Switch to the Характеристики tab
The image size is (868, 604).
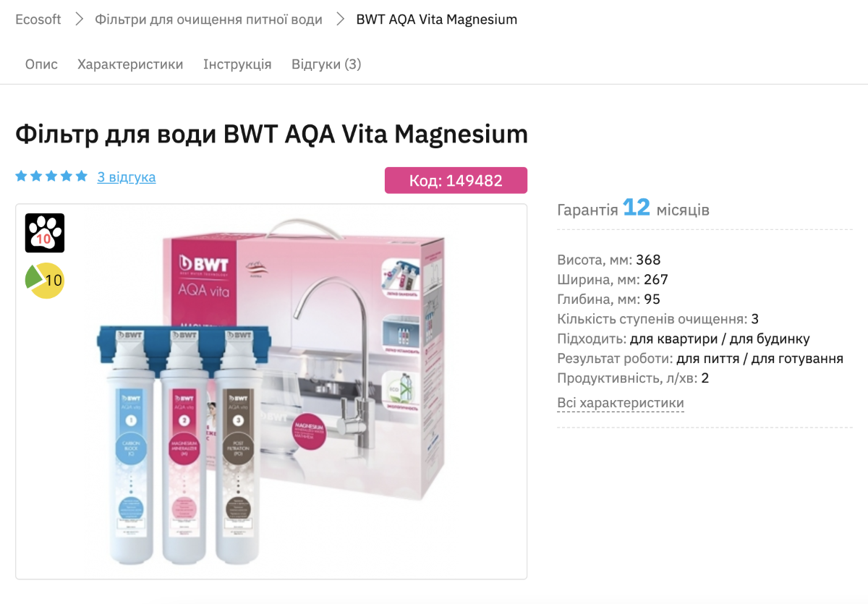130,64
